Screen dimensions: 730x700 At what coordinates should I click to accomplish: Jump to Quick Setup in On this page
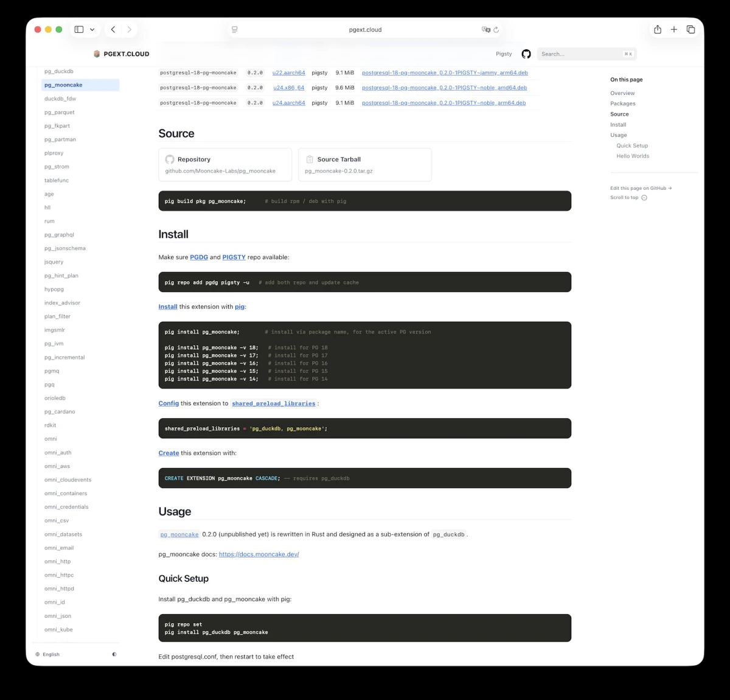coord(632,145)
